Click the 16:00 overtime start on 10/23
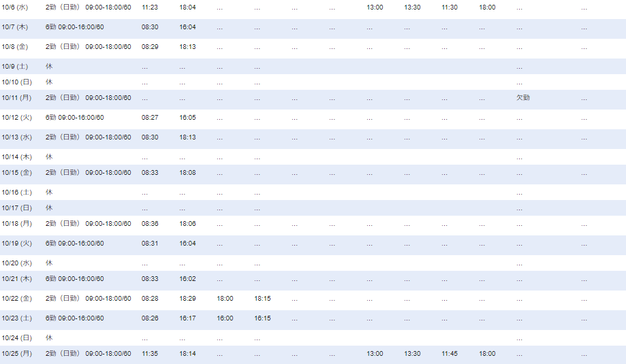 [x=225, y=318]
